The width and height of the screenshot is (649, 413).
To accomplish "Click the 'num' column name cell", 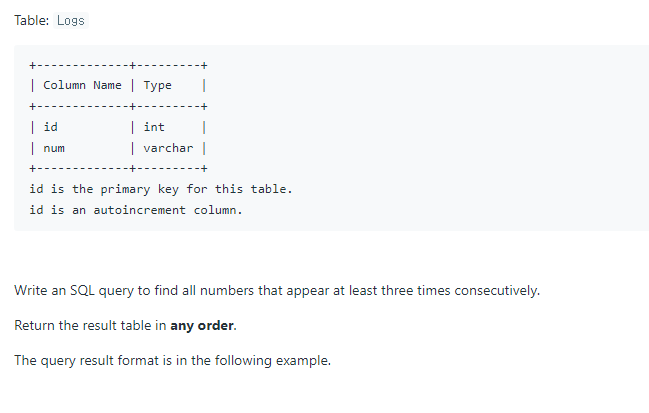I will (x=54, y=148).
